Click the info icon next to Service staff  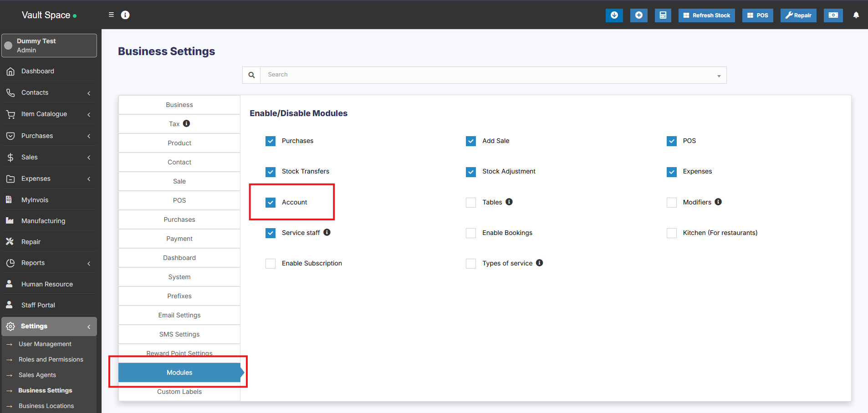point(327,232)
